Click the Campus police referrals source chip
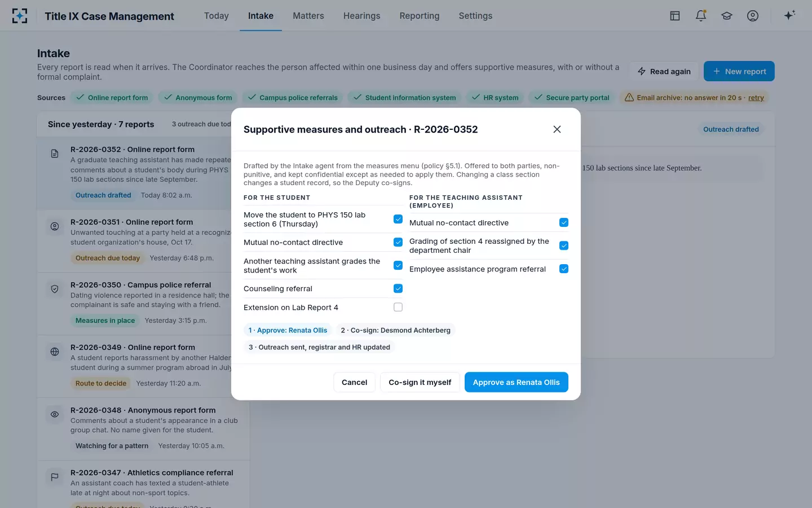Image resolution: width=812 pixels, height=508 pixels. (x=293, y=98)
